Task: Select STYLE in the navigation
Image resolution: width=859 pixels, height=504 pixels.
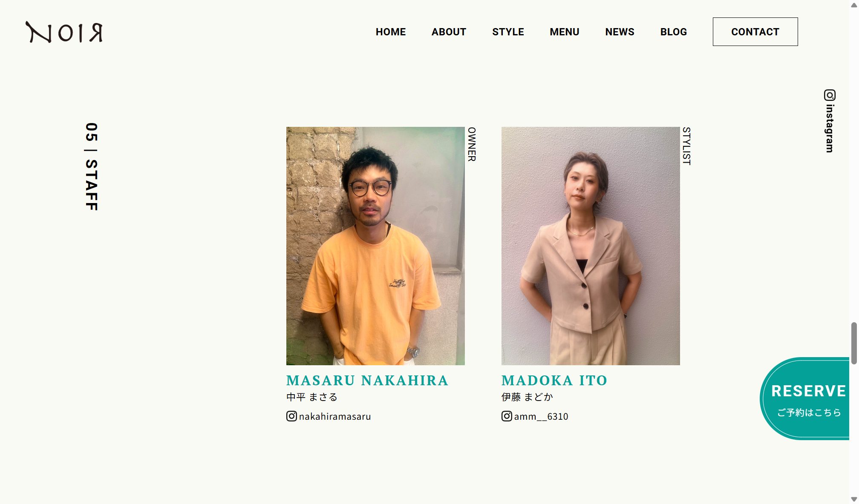Action: (508, 32)
